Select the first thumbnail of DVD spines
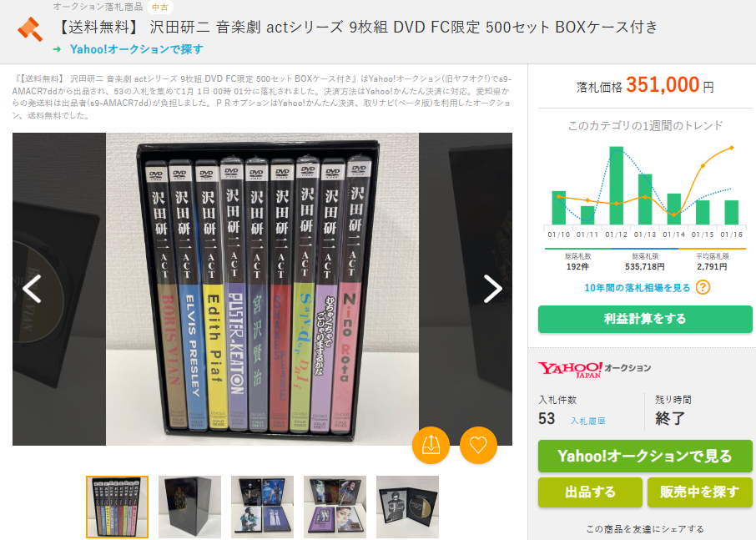 click(117, 507)
